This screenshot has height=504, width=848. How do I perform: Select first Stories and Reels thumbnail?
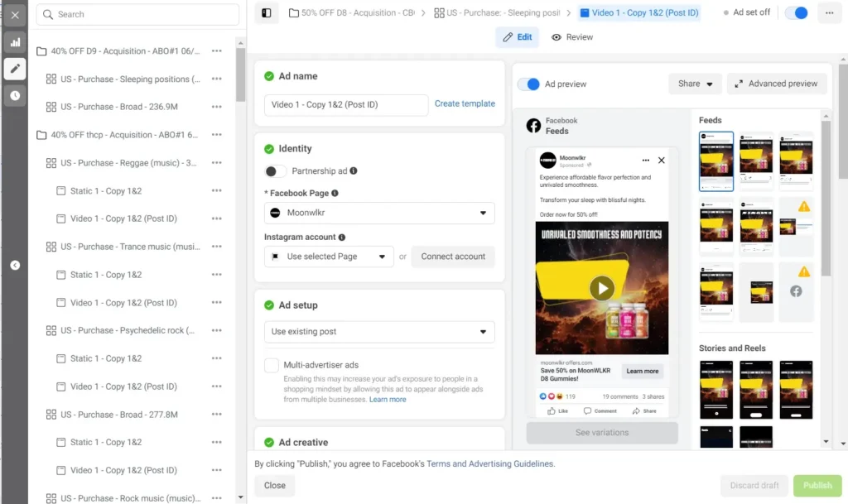(716, 390)
